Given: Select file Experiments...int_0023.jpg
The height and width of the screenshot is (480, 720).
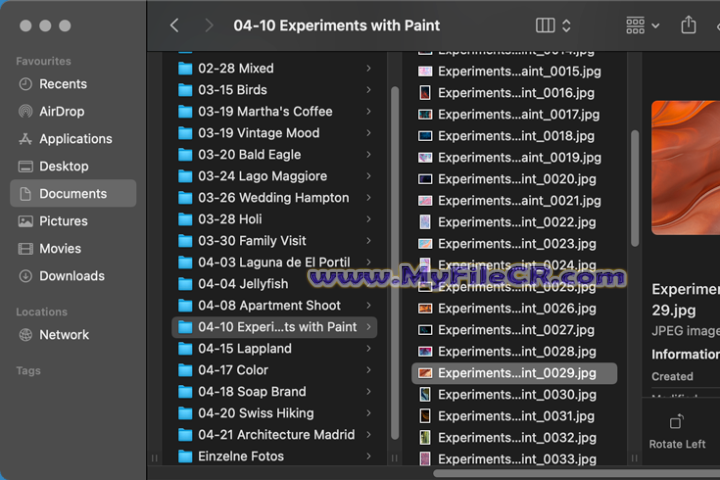Looking at the screenshot, I should 514,244.
